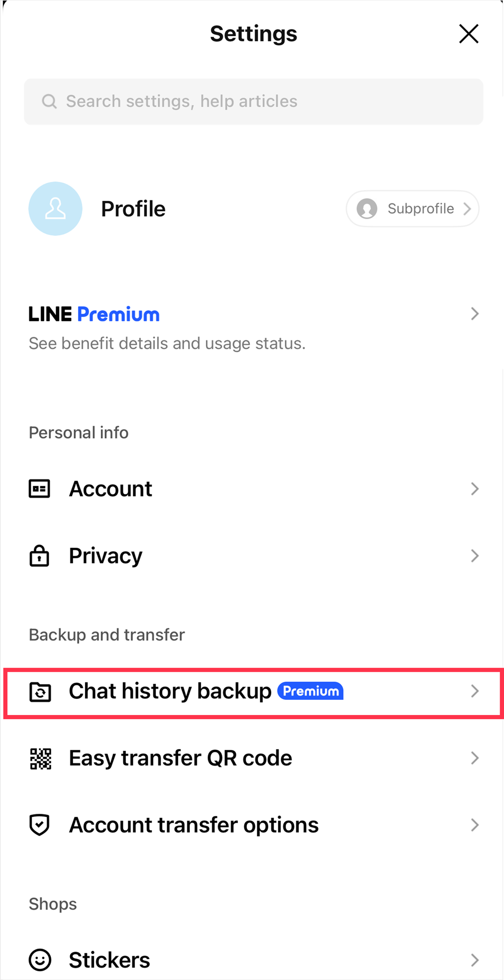Expand the LINE Premium chevron arrow

pos(475,314)
